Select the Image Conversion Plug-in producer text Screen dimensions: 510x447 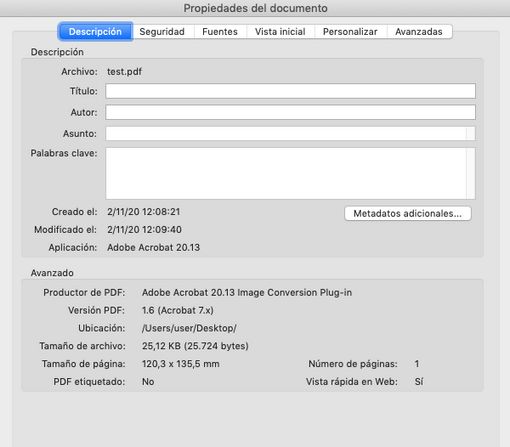pos(247,293)
